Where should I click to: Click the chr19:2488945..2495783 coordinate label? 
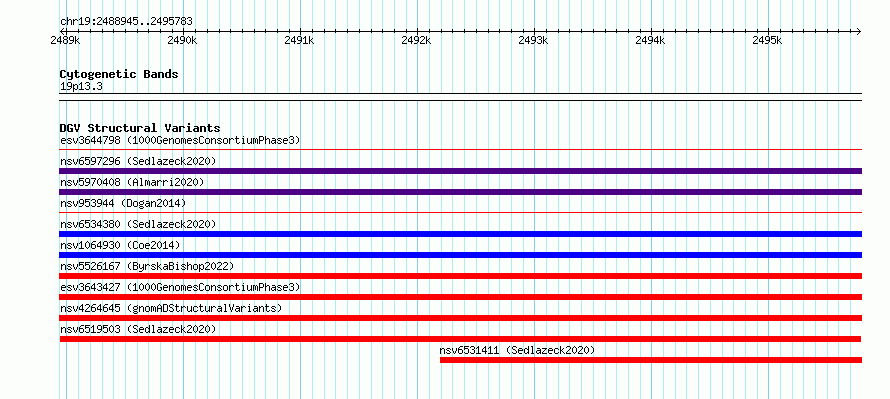pos(126,22)
